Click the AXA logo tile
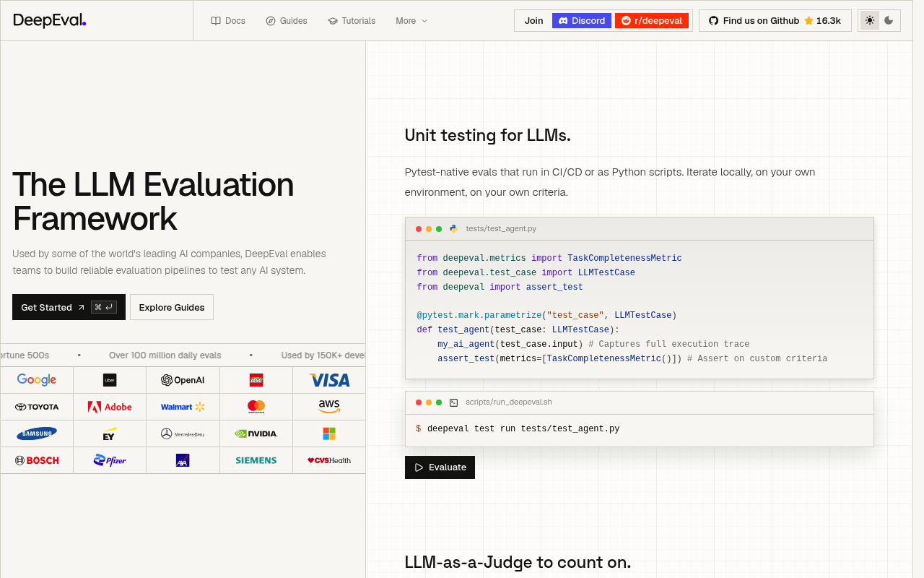924x578 pixels. (x=183, y=460)
